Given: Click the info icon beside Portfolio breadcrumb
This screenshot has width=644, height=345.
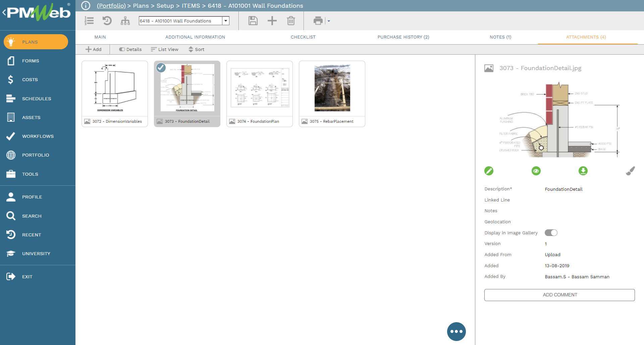Looking at the screenshot, I should point(86,6).
